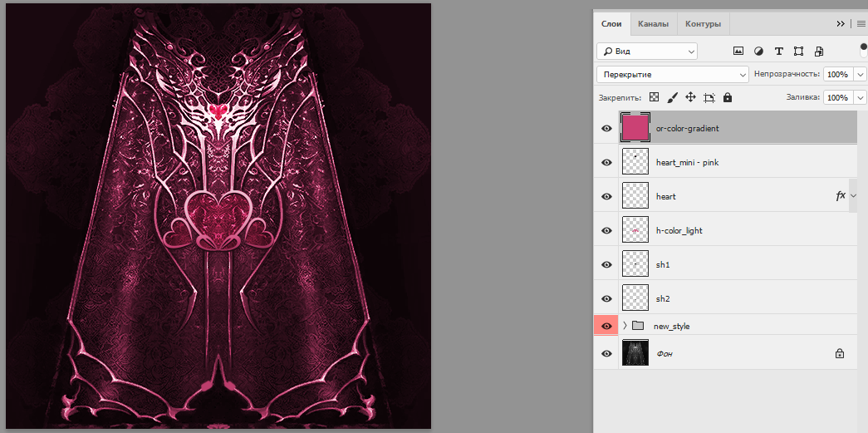Image resolution: width=868 pixels, height=433 pixels.
Task: Click lock image pixels brush icon
Action: click(672, 97)
